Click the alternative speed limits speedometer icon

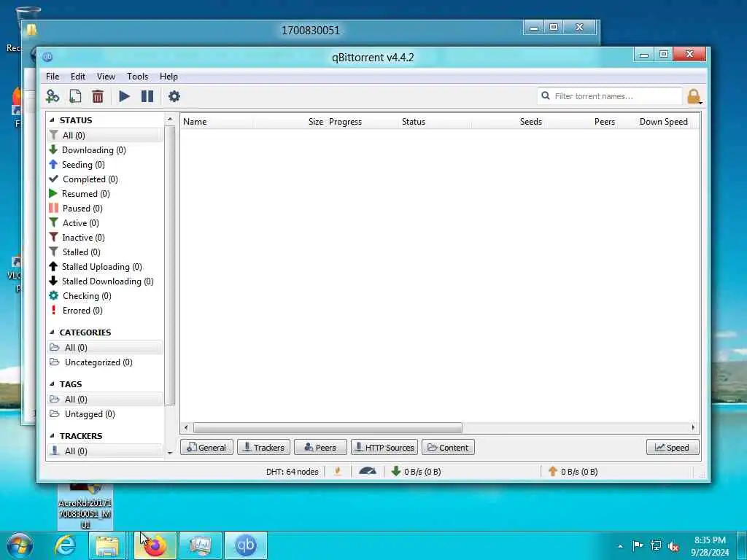pos(368,472)
